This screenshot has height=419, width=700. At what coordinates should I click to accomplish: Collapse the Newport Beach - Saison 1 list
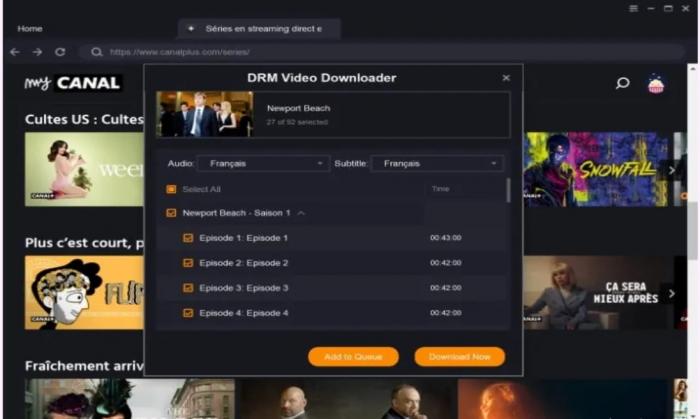(x=301, y=213)
